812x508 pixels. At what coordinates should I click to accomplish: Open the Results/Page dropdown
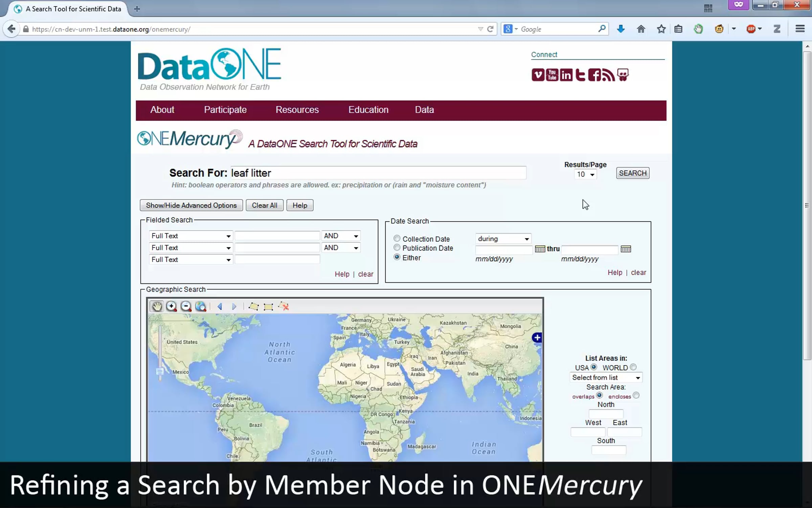[x=586, y=174]
